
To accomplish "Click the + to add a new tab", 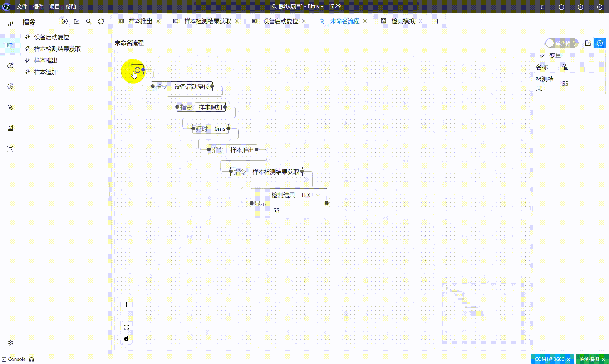I will point(437,21).
